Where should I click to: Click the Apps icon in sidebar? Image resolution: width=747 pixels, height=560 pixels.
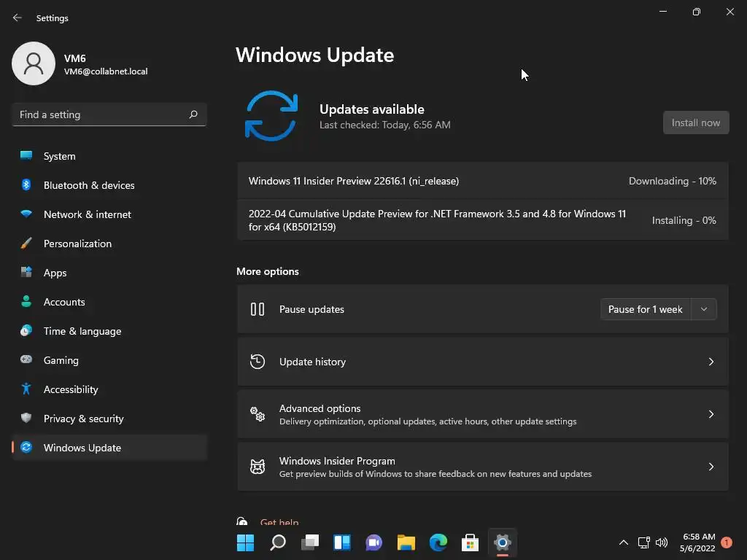click(26, 273)
